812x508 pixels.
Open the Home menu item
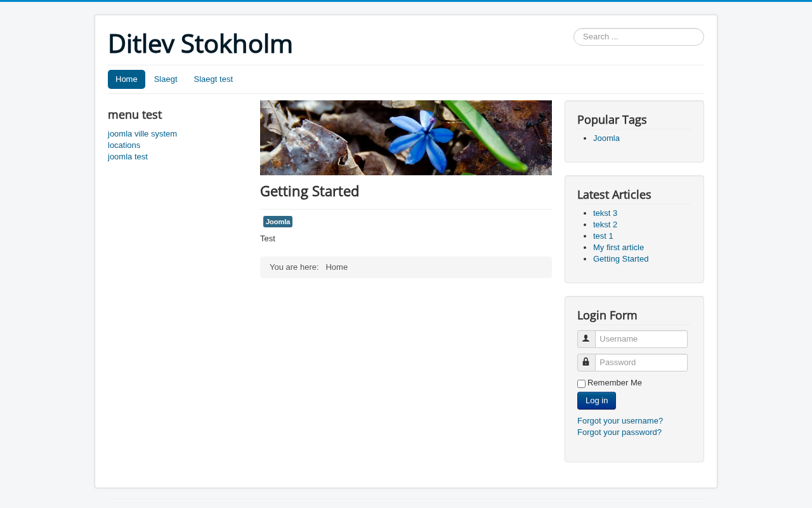[x=126, y=79]
